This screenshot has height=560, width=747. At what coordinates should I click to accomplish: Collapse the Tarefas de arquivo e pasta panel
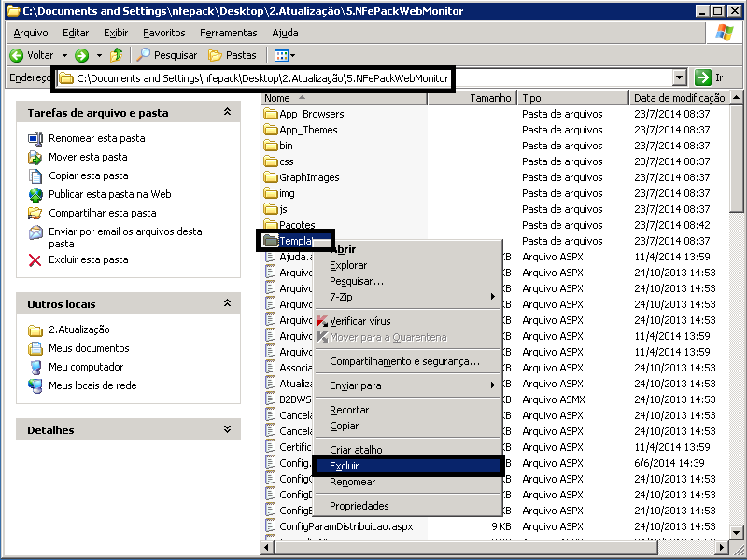coord(226,112)
